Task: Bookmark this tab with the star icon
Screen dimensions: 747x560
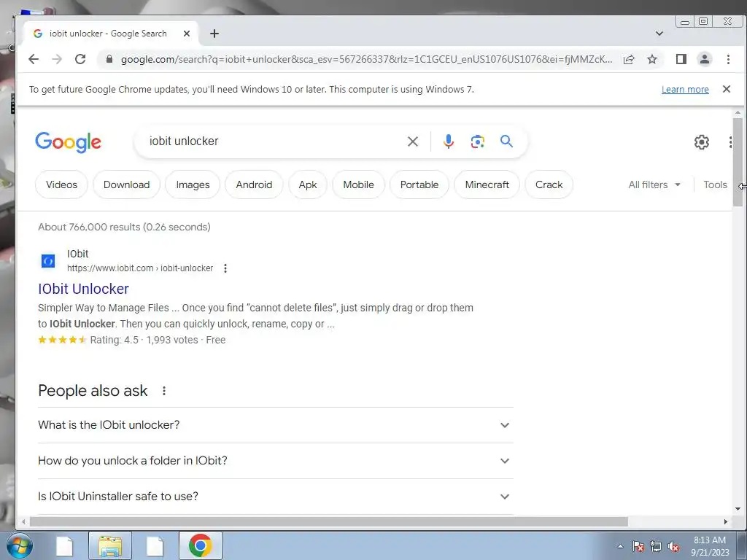Action: click(x=652, y=59)
